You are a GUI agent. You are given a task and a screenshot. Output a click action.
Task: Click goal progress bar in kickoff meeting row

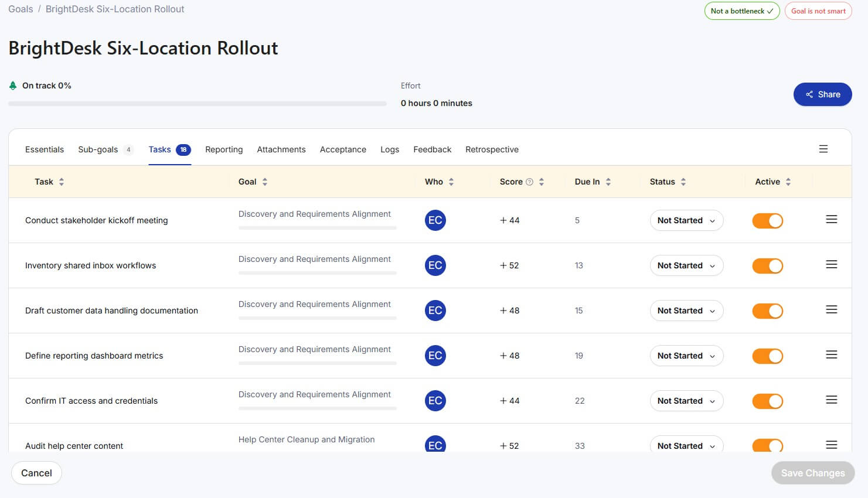pos(317,227)
